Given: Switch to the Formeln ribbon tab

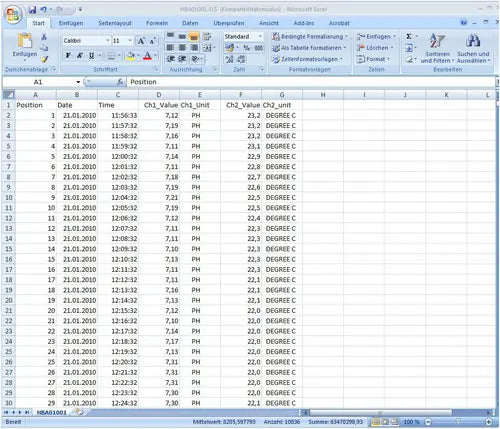Looking at the screenshot, I should [157, 23].
